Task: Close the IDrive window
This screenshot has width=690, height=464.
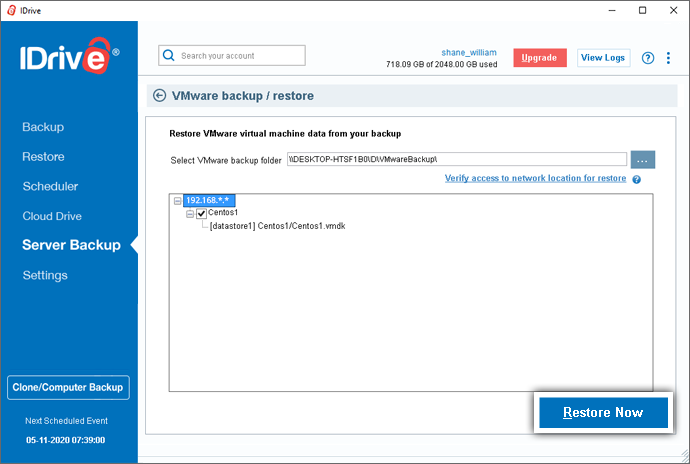Action: (673, 10)
